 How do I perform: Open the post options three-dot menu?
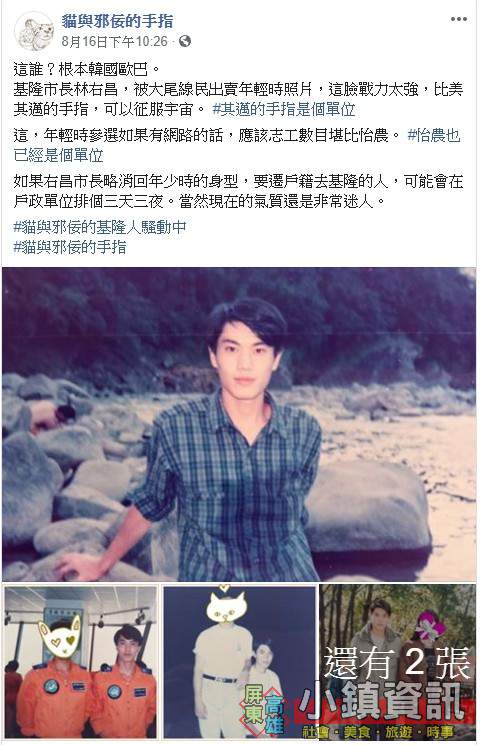tap(458, 19)
